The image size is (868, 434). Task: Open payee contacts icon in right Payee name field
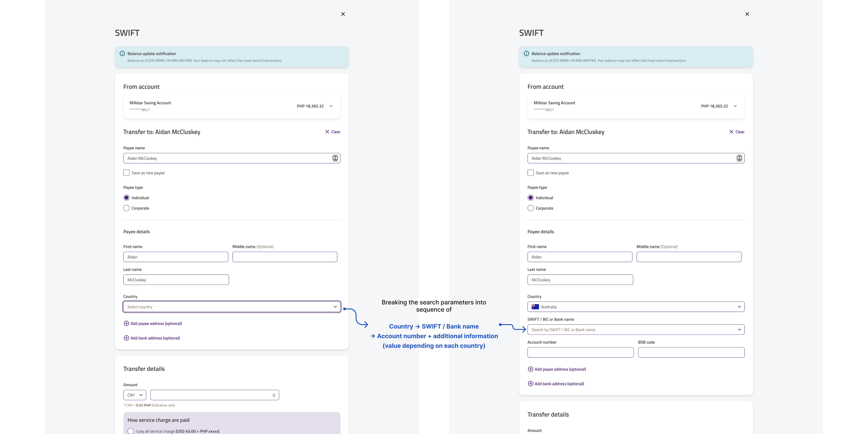[739, 158]
